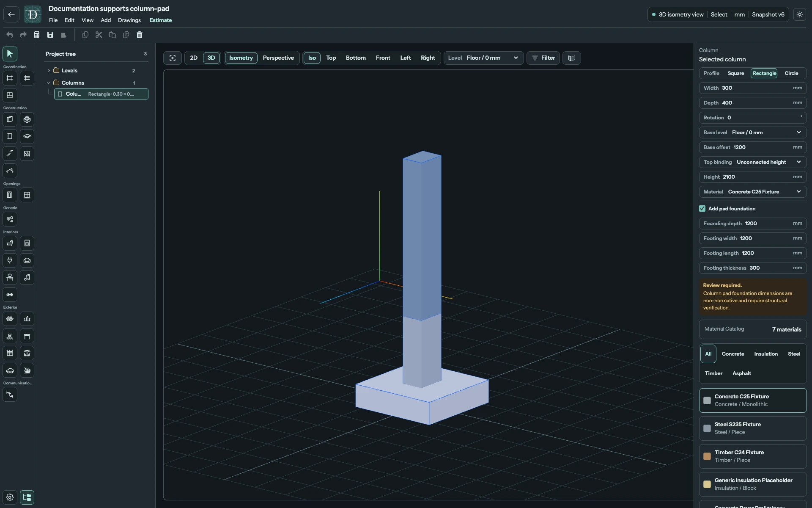
Task: Click the calculator icon in toolbar
Action: 37,35
